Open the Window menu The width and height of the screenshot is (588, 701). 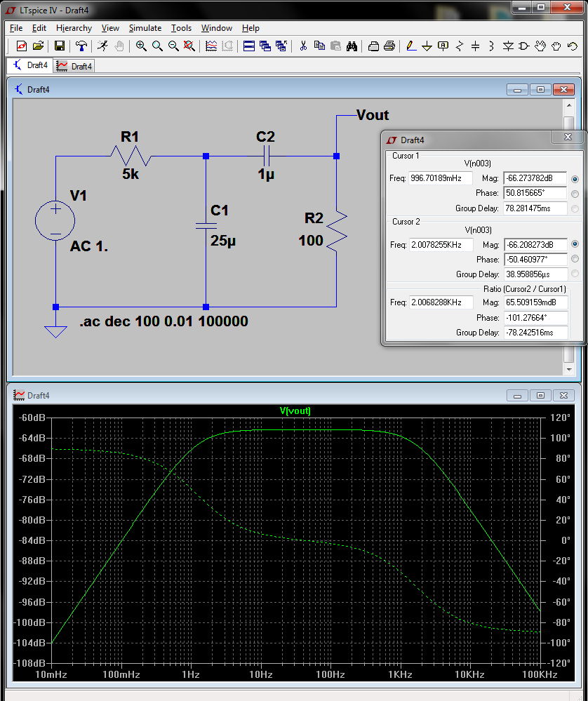[x=216, y=28]
